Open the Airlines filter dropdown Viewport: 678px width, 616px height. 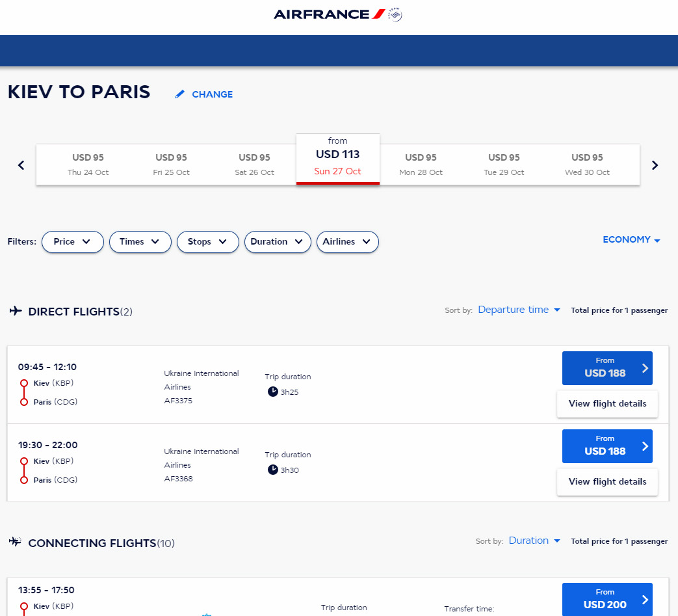[348, 242]
